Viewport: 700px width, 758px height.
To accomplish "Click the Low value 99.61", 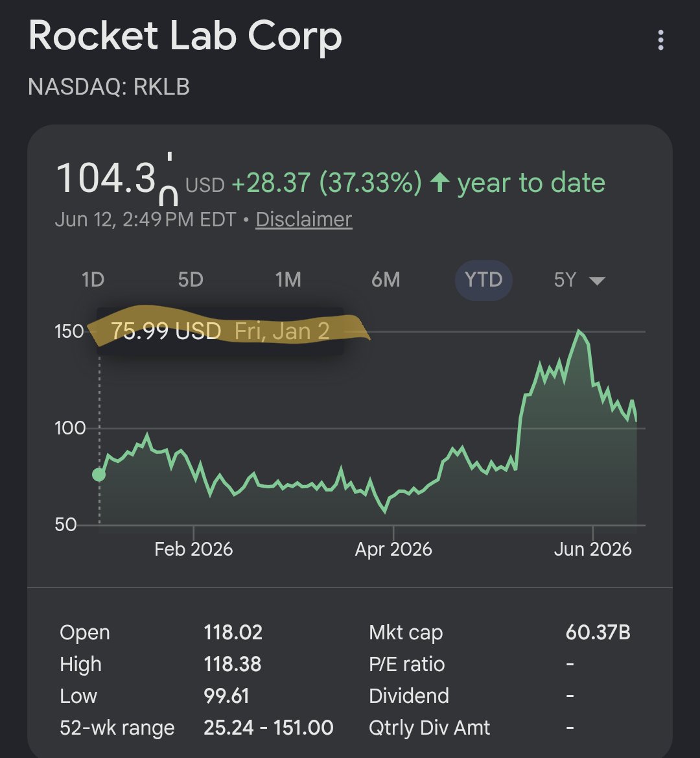I will tap(226, 696).
